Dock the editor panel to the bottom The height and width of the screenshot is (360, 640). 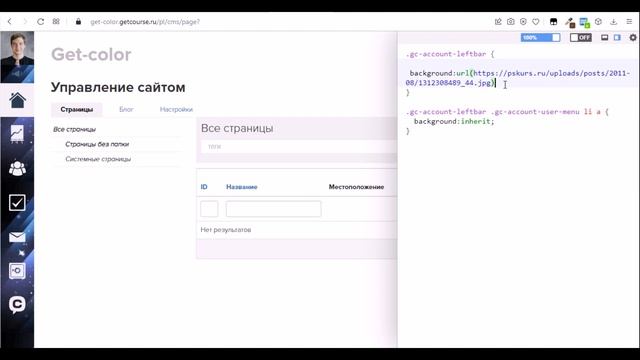604,38
